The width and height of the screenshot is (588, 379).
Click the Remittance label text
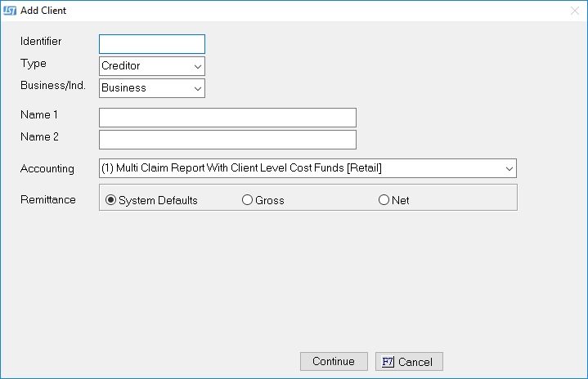(47, 199)
